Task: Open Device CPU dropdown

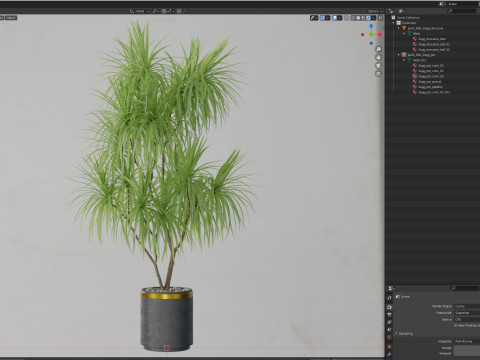Action: click(x=467, y=319)
